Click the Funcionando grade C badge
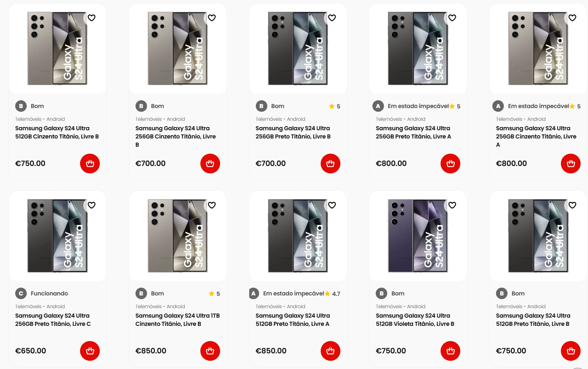Screen dimensions: 588x369 (41, 293)
